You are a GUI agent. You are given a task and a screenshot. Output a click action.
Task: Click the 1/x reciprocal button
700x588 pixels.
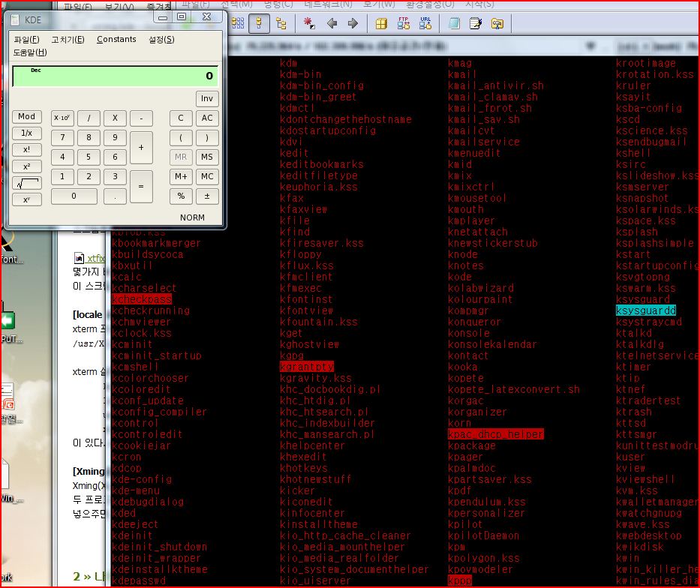(x=27, y=133)
